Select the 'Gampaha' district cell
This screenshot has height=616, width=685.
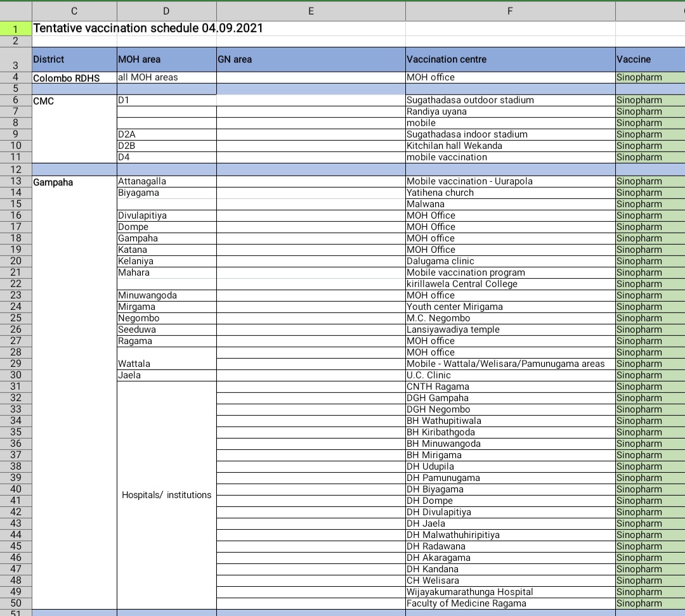coord(74,392)
